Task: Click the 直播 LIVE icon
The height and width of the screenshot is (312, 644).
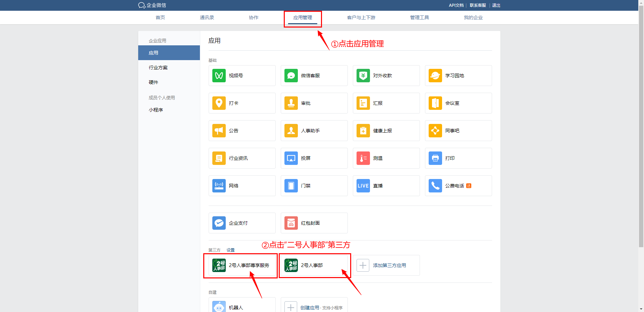Action: click(363, 186)
